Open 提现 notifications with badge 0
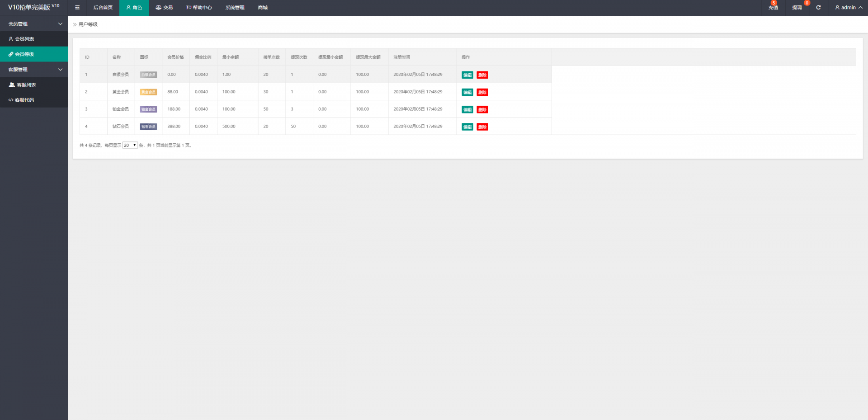Viewport: 868px width, 420px height. click(797, 8)
